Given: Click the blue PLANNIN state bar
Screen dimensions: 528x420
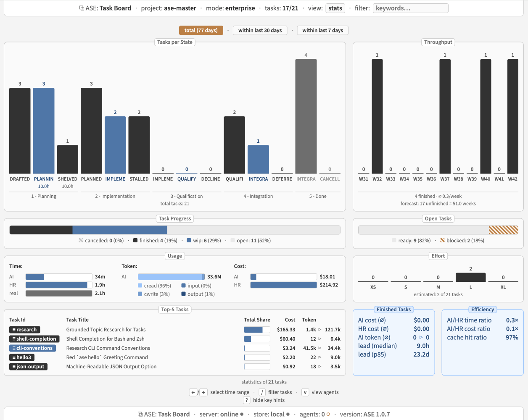Looking at the screenshot, I should (x=44, y=131).
